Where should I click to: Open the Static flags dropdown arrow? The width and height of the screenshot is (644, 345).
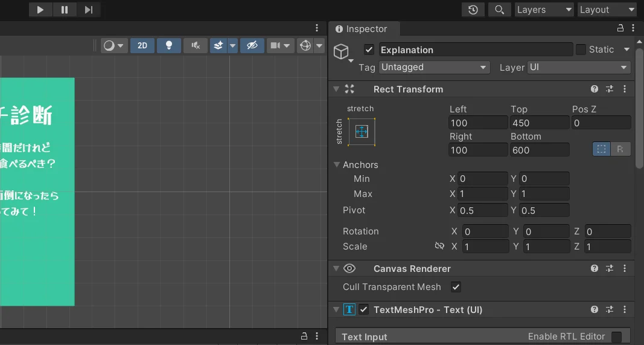(626, 50)
